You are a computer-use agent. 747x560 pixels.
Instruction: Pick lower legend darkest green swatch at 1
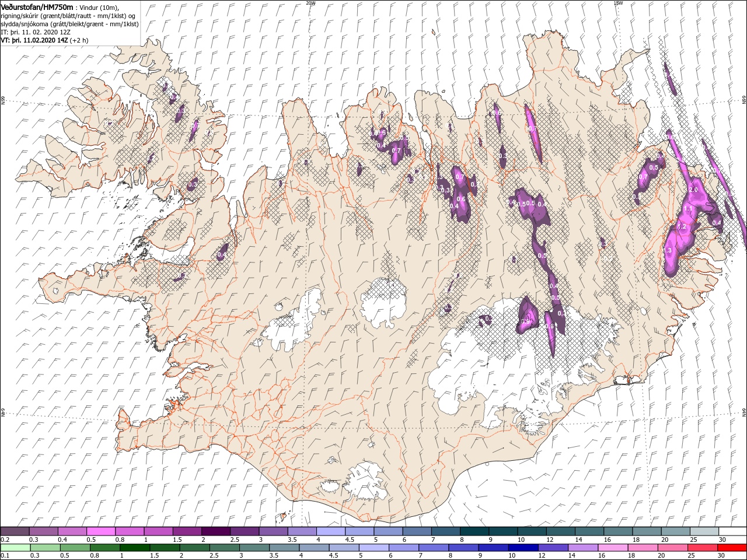click(x=135, y=548)
